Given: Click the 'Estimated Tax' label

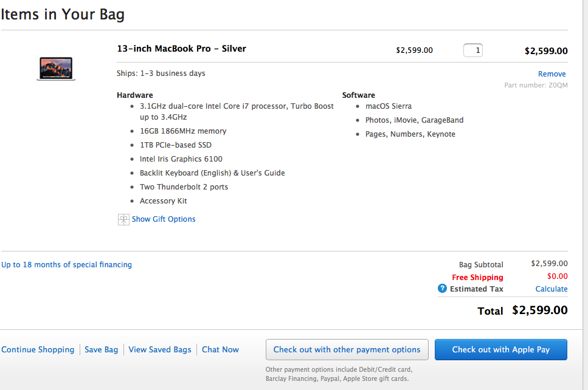Looking at the screenshot, I should click(476, 289).
